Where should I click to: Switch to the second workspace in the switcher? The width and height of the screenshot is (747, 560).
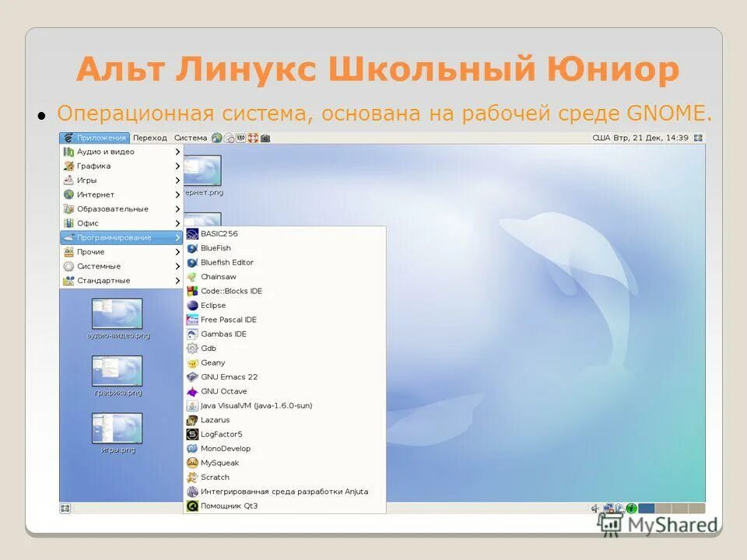[664, 509]
